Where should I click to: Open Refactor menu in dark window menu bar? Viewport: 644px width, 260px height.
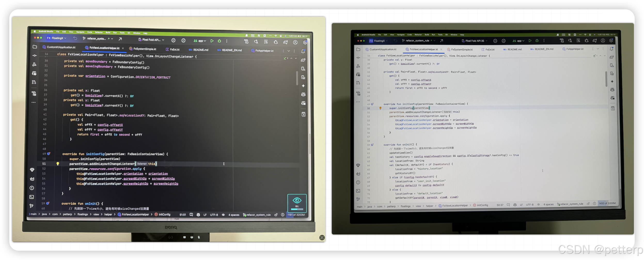(x=99, y=32)
